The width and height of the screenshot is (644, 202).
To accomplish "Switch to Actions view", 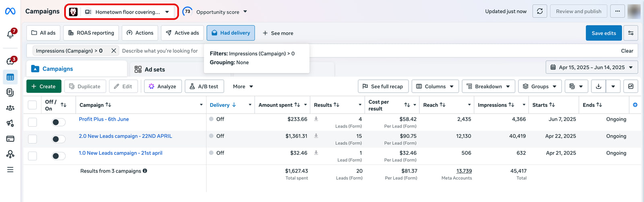I will pyautogui.click(x=140, y=33).
